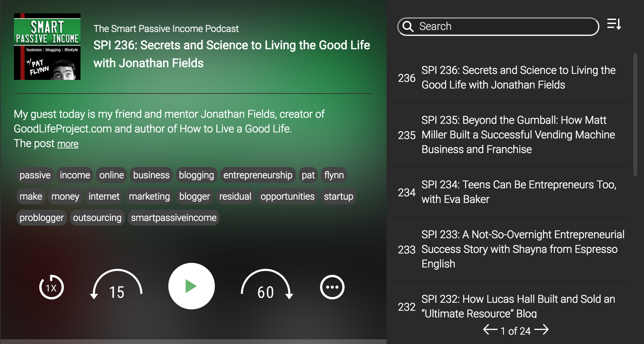Expand the description with the more link

point(68,144)
